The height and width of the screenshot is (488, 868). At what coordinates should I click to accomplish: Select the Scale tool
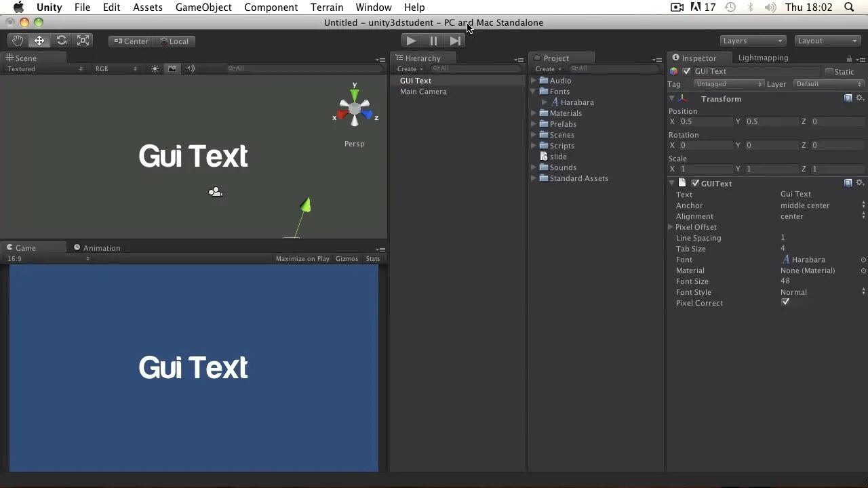(83, 41)
